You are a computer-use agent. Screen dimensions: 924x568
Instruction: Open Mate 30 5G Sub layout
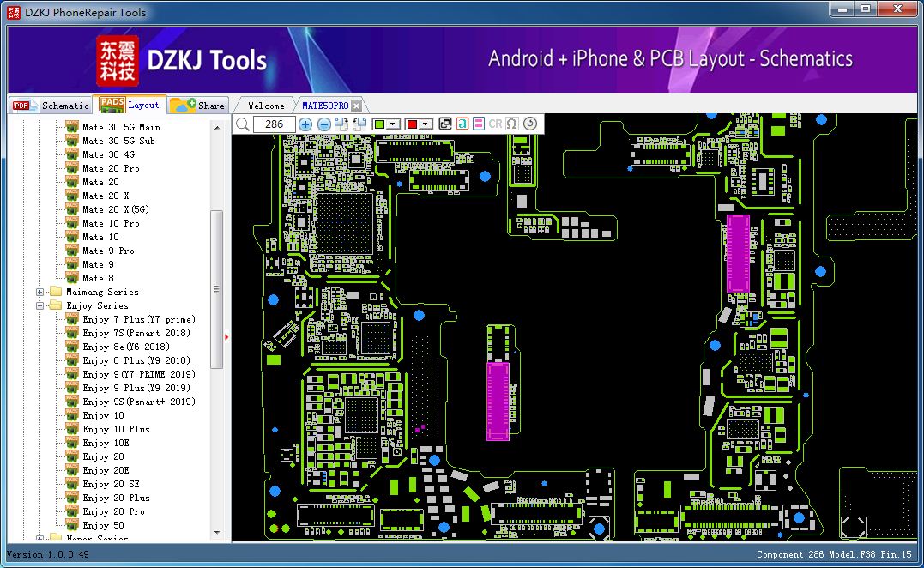(x=118, y=141)
